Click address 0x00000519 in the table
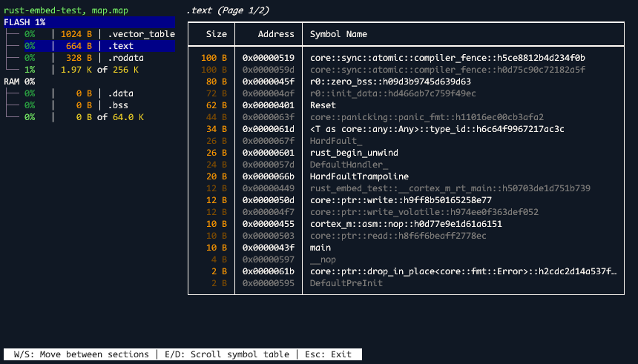 tap(268, 58)
